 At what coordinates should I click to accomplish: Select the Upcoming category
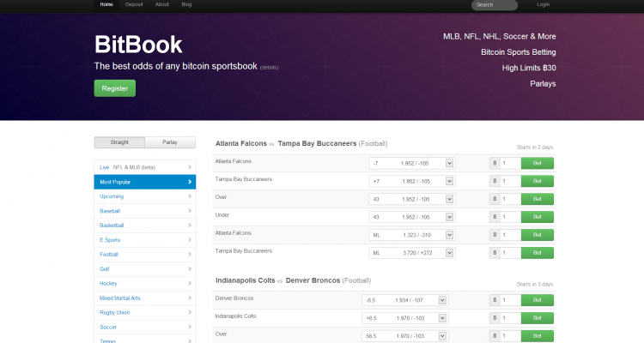pyautogui.click(x=145, y=196)
